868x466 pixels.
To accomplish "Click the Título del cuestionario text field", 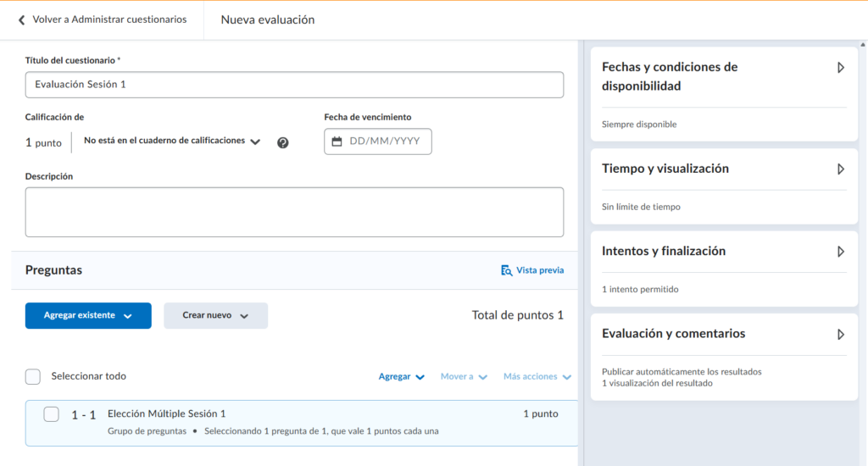I will [x=294, y=85].
